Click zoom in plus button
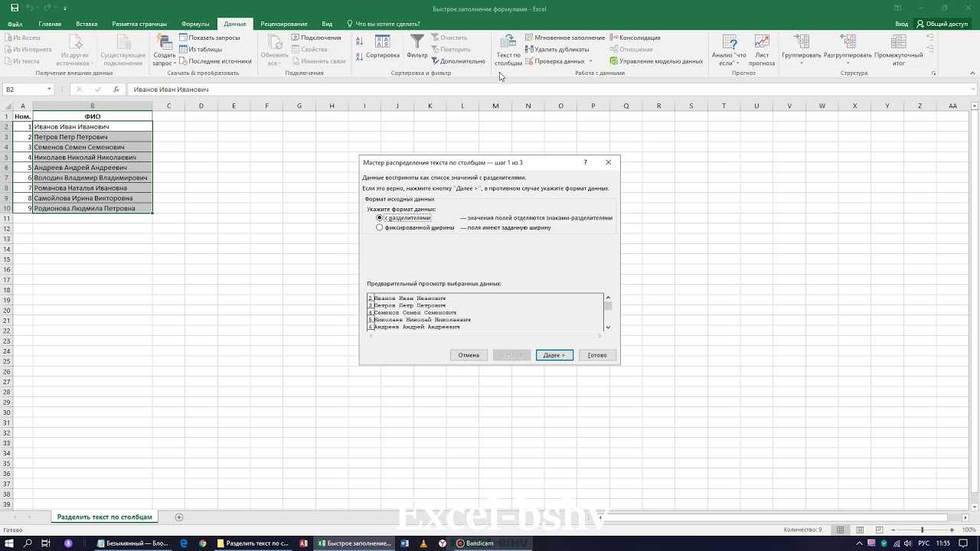This screenshot has width=980, height=551. tap(953, 530)
